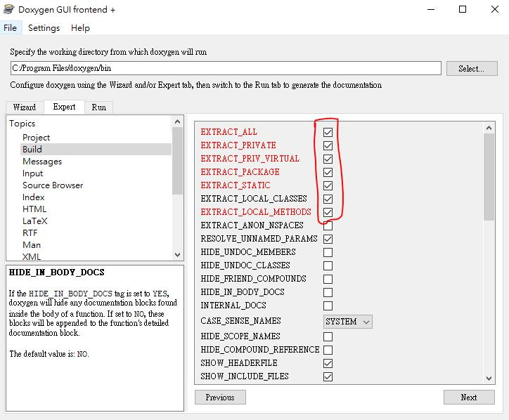
Task: Click the EXTRACT_ALL option label
Action: point(229,132)
